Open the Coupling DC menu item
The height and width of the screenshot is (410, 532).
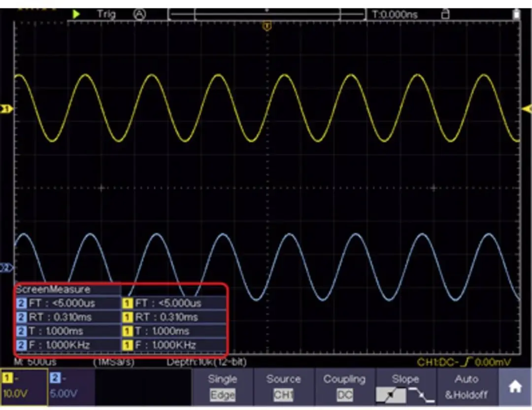[344, 387]
